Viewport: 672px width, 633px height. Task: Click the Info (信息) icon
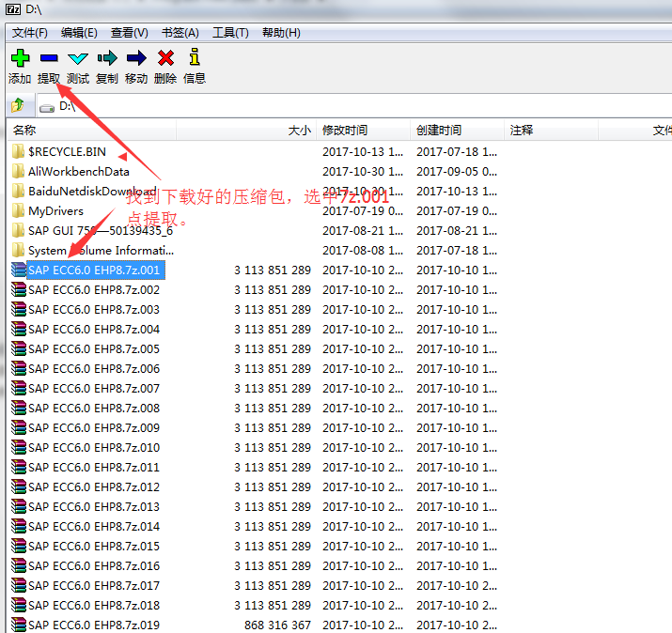[195, 56]
